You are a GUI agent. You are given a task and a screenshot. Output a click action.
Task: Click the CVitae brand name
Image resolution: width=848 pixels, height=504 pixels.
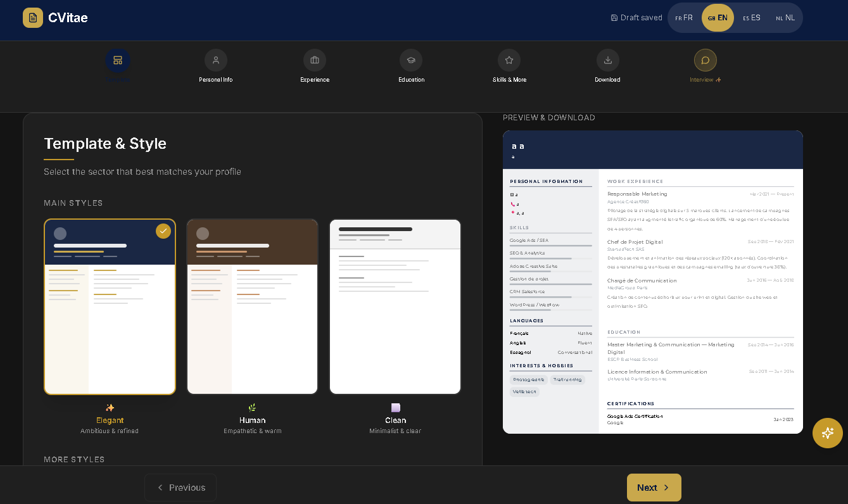point(68,18)
